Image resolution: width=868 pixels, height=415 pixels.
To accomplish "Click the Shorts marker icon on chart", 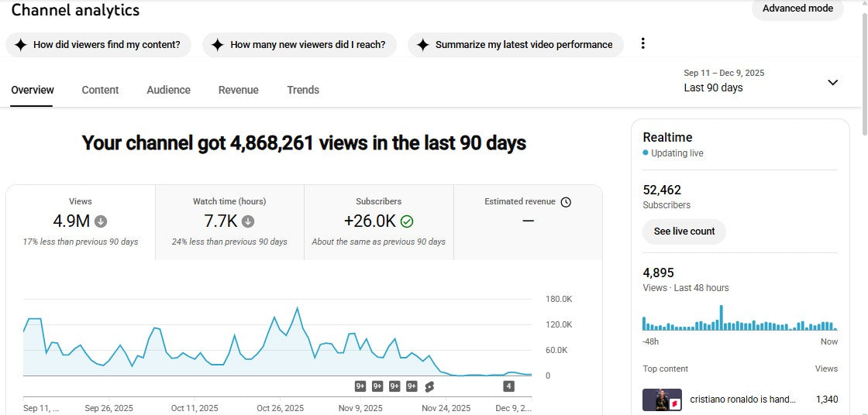I will pos(429,386).
